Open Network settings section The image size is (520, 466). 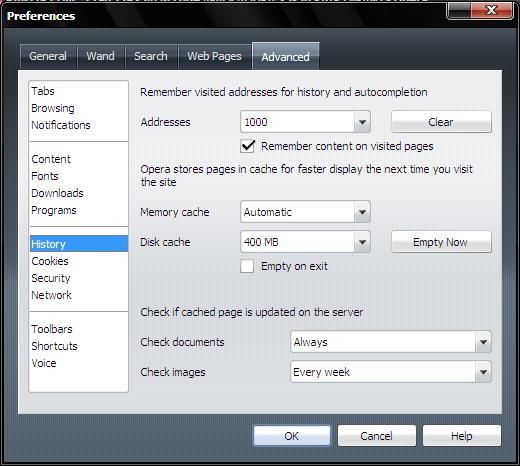pyautogui.click(x=79, y=295)
